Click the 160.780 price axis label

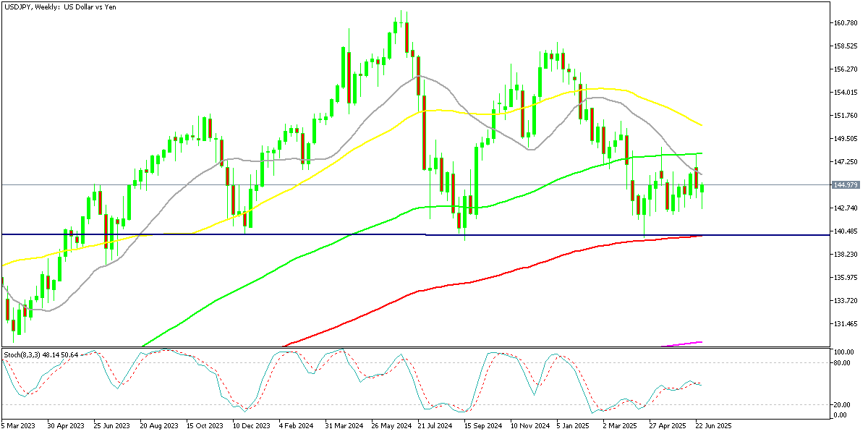[846, 23]
